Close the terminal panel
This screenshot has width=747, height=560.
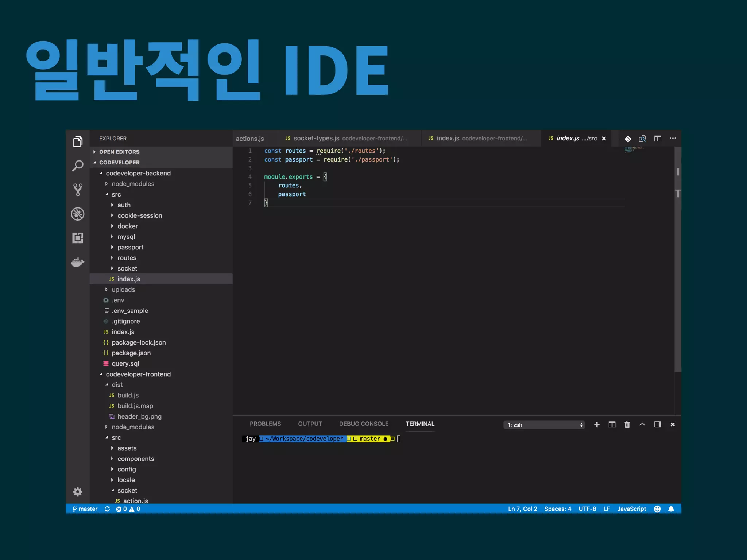[673, 424]
